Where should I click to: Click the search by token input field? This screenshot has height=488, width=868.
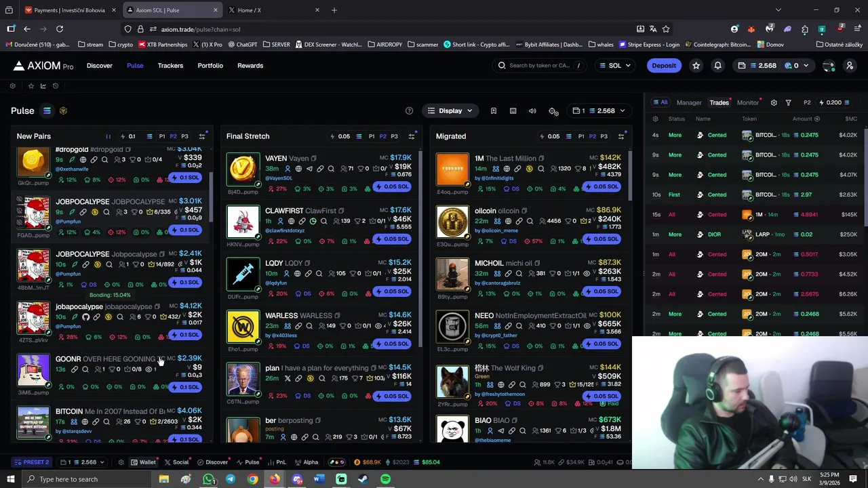(x=539, y=66)
